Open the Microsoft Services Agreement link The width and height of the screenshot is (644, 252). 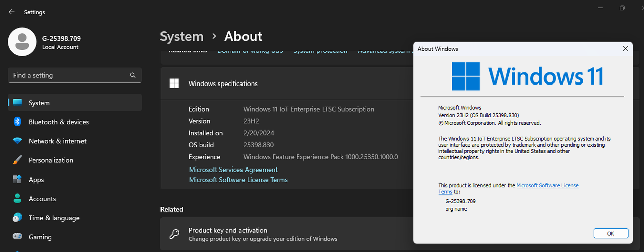(233, 170)
